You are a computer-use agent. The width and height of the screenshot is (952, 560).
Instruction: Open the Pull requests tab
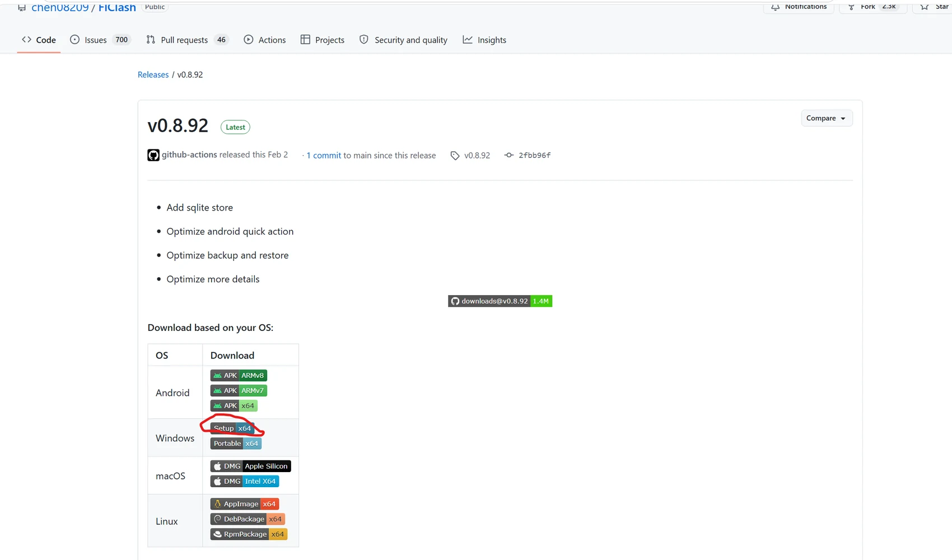point(187,40)
